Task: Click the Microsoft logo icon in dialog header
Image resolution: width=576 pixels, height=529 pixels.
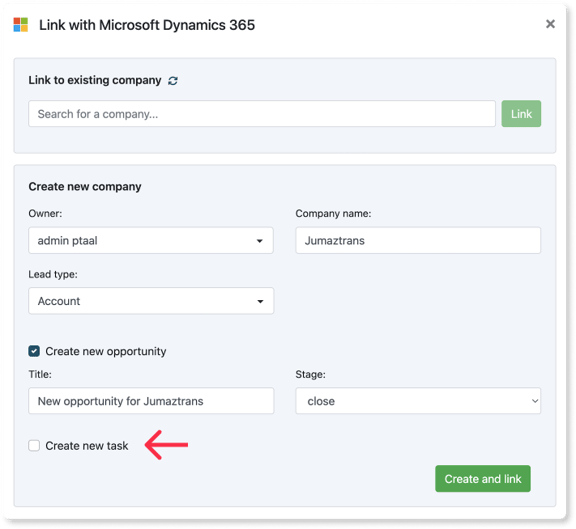Action: pyautogui.click(x=21, y=25)
